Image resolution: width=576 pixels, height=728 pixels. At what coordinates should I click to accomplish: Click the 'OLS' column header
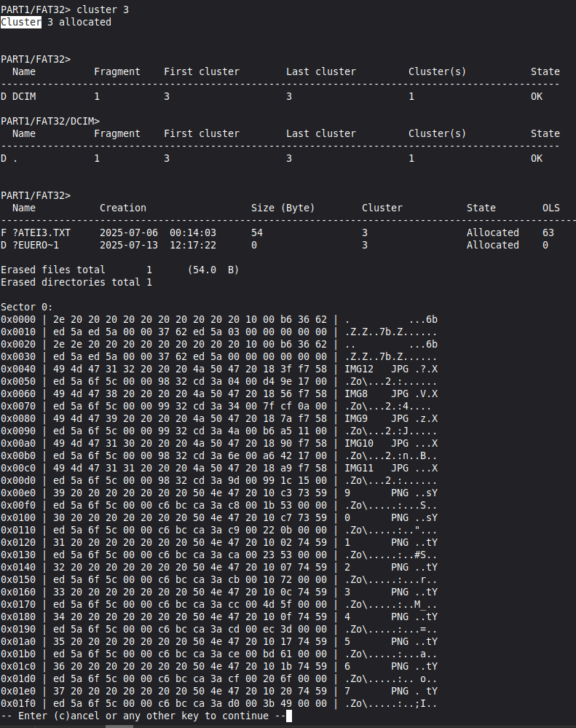point(551,208)
